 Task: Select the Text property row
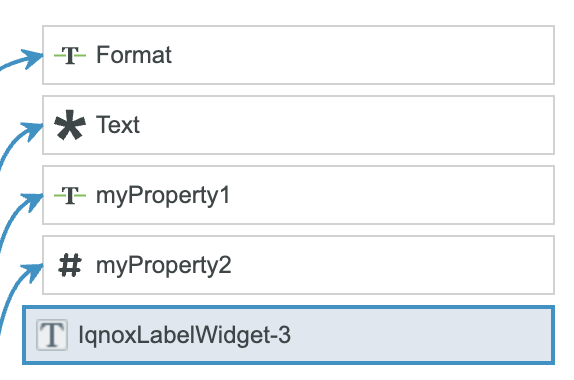pyautogui.click(x=298, y=125)
